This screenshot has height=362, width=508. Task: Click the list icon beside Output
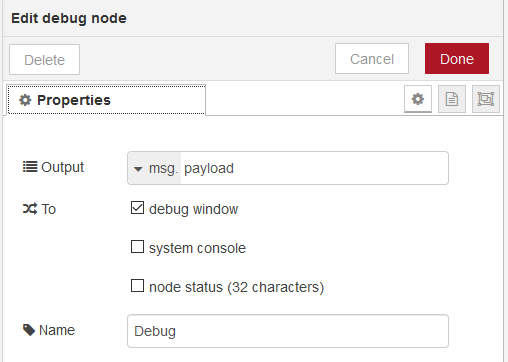pos(30,167)
